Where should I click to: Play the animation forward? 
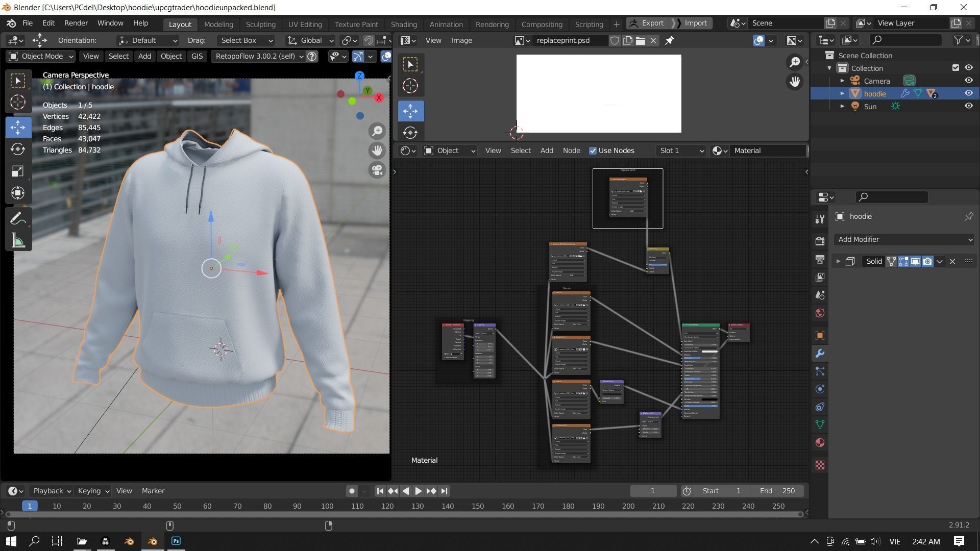[x=418, y=491]
